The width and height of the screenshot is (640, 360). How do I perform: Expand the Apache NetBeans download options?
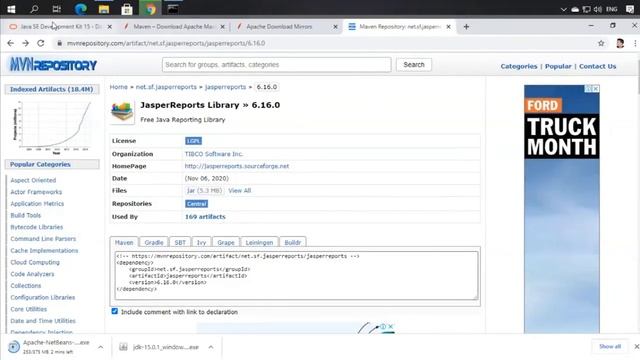pos(100,347)
